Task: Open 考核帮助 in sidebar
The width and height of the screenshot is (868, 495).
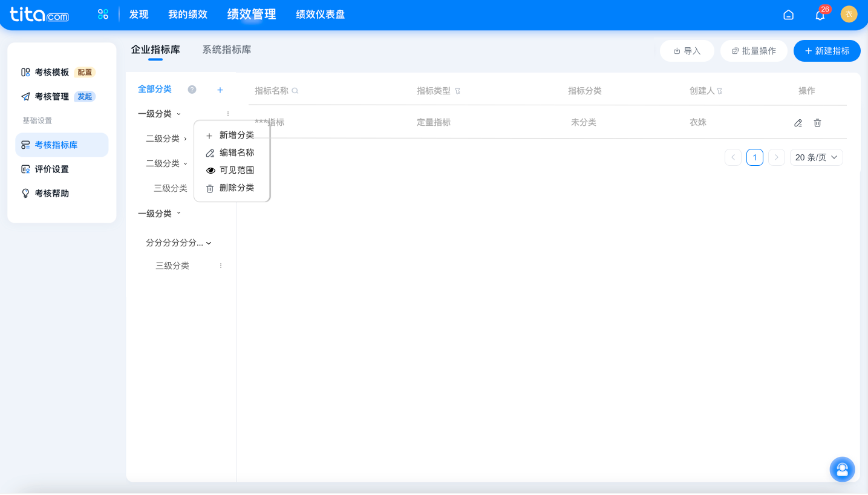Action: coord(52,193)
